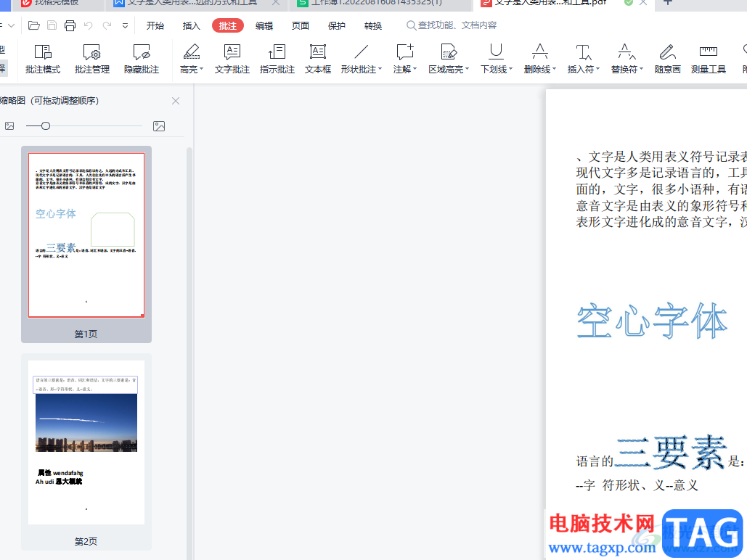Click 隐藏批注 hide annotations
This screenshot has width=747, height=560.
tap(142, 59)
